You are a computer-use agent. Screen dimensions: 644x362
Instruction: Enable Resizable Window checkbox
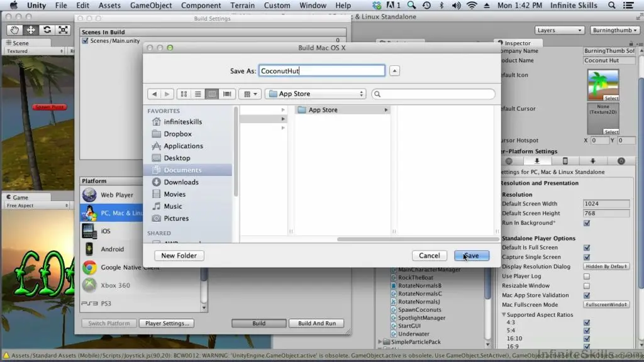coord(587,286)
